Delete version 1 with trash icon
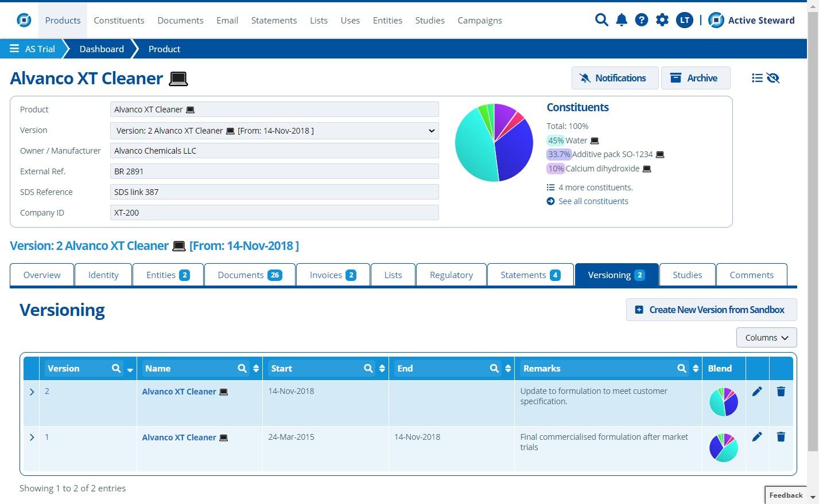The image size is (819, 504). pos(781,437)
